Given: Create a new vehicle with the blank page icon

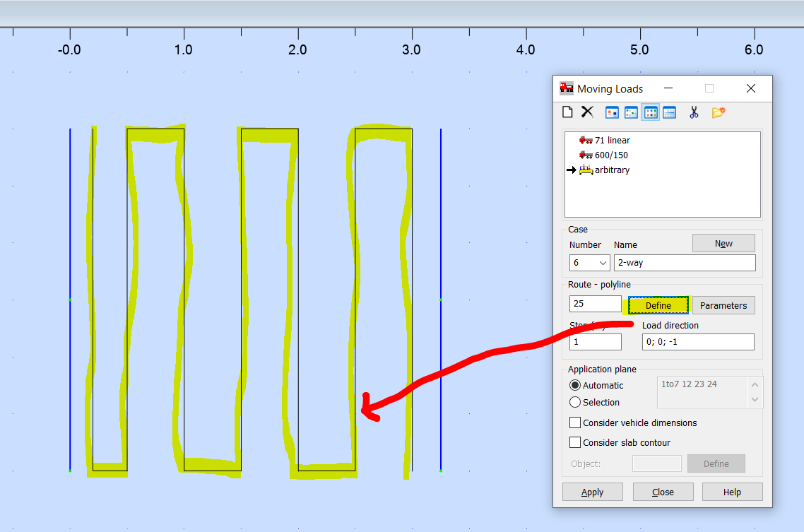Looking at the screenshot, I should coord(567,112).
